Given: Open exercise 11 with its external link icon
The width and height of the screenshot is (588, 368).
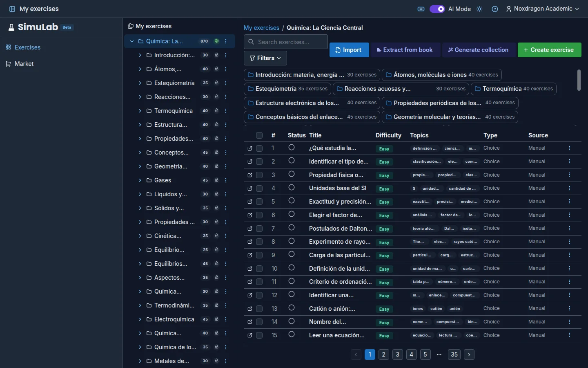Looking at the screenshot, I should click(250, 282).
